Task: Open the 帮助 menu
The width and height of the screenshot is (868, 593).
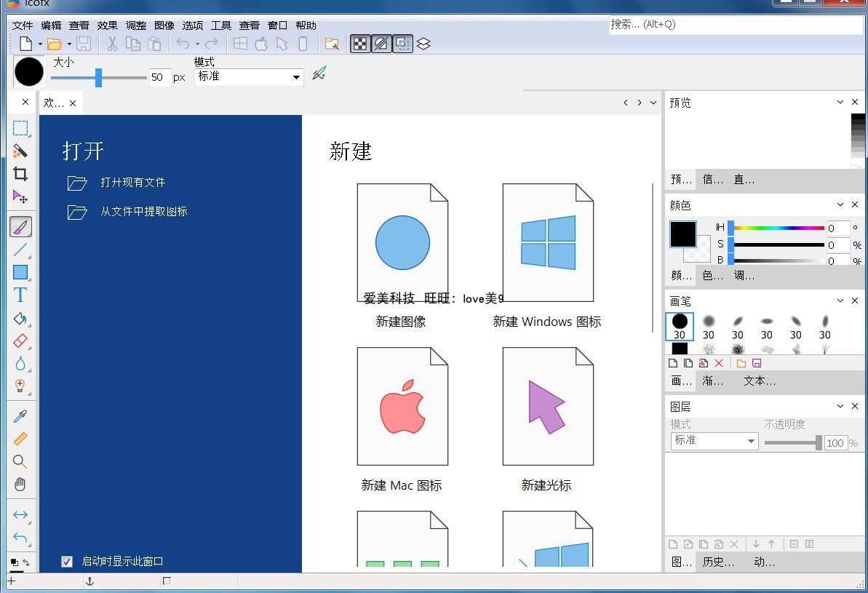Action: [306, 25]
